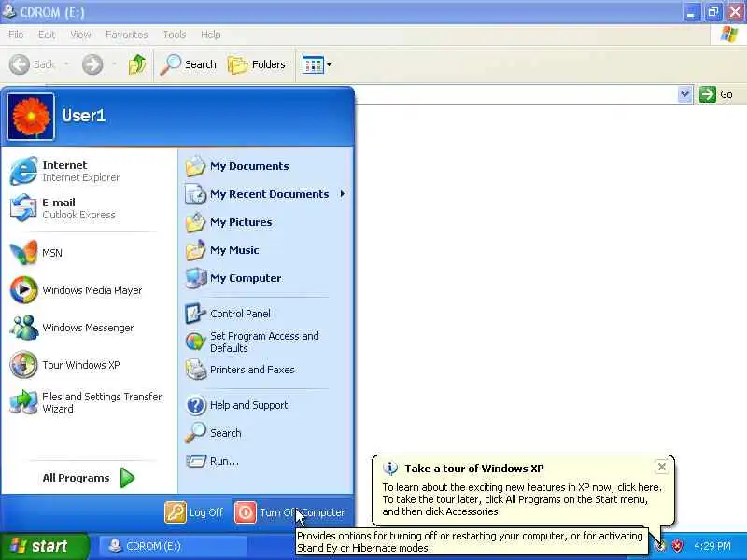747x560 pixels.
Task: Click the Back toolbar button
Action: coord(33,64)
